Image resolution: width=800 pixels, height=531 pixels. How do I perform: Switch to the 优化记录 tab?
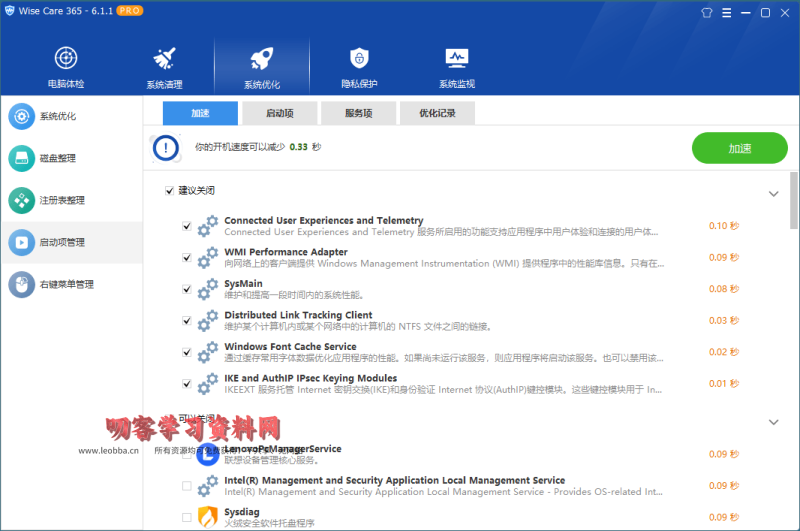[437, 113]
